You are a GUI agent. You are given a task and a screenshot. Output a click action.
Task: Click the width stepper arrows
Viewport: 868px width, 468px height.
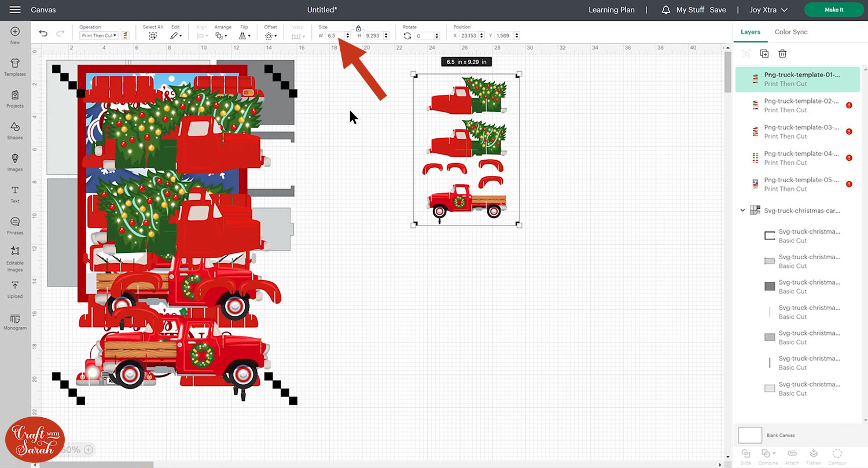click(x=348, y=36)
